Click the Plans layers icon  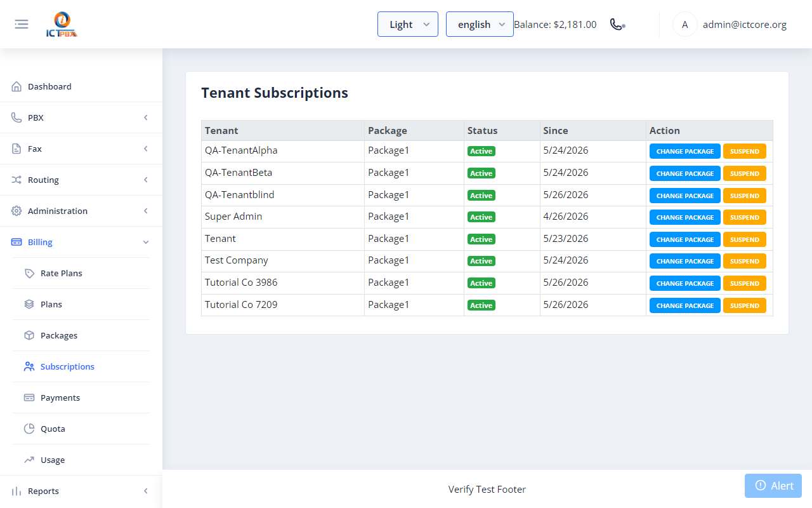click(29, 304)
